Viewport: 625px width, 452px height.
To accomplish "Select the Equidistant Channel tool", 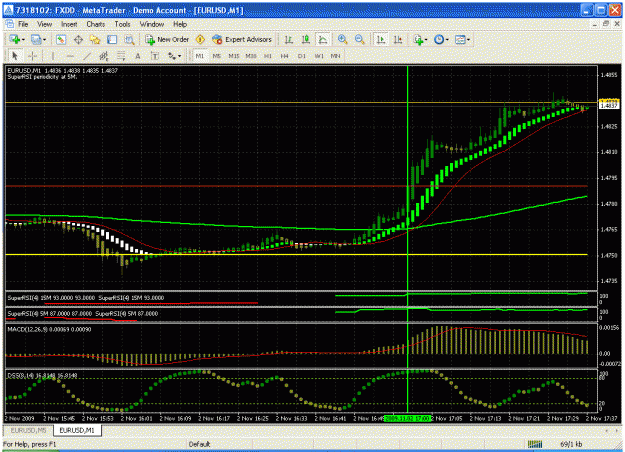I will pos(104,56).
